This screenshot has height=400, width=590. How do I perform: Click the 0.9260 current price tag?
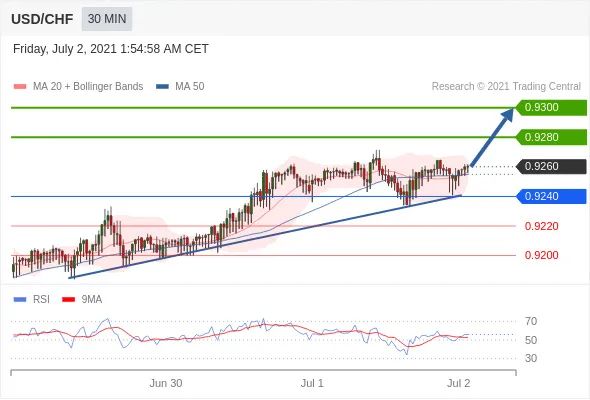pos(551,166)
